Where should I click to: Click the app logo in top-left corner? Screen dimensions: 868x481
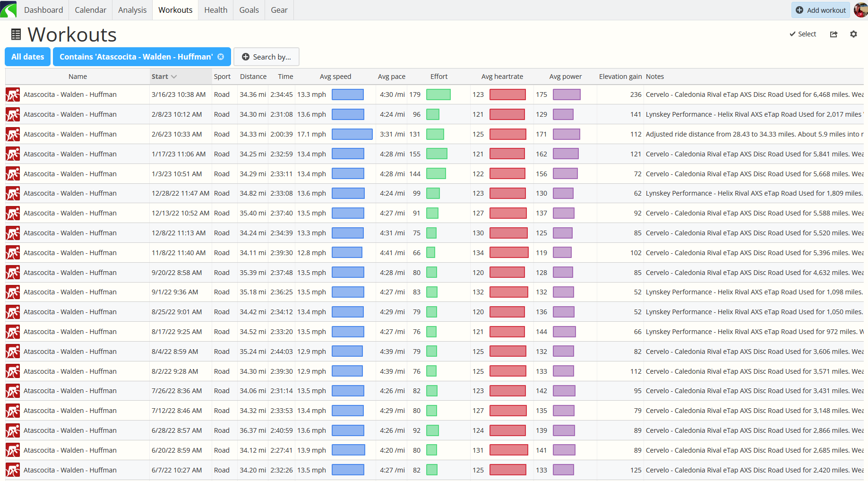[9, 9]
